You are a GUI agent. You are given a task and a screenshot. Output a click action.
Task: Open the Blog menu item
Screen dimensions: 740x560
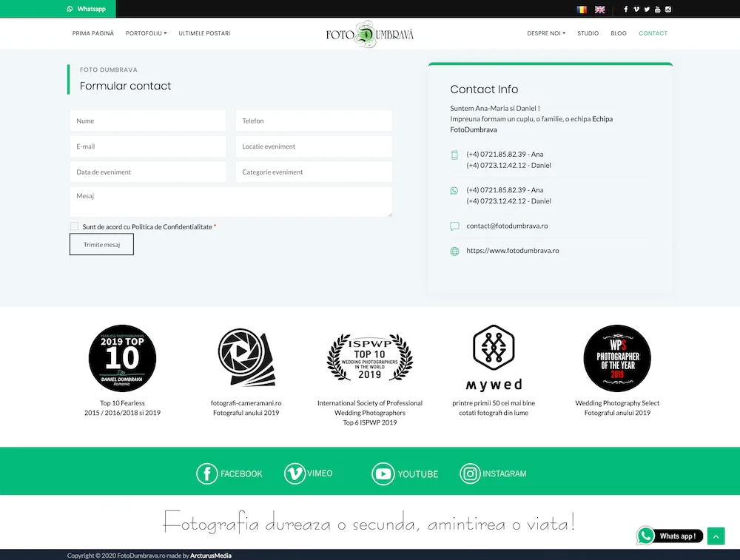click(619, 33)
